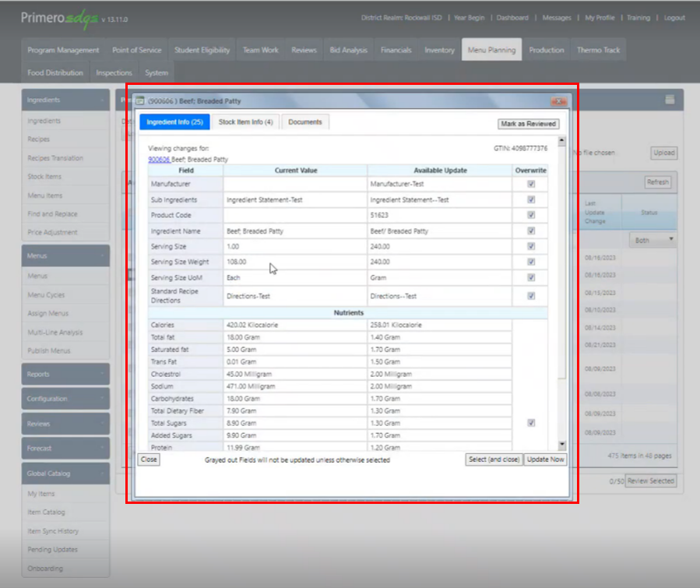700x588 pixels.
Task: Collapse the Global Catalog sidebar section
Action: coord(65,474)
